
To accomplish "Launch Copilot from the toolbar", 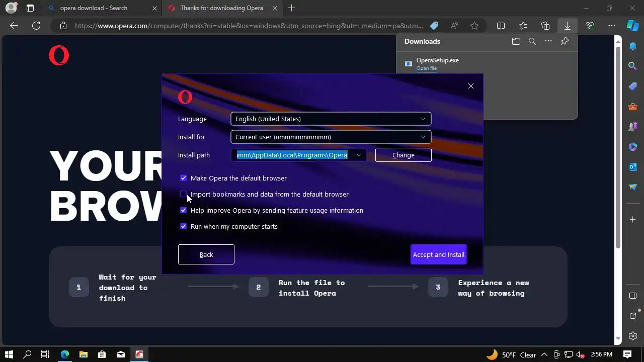I will coord(632,25).
